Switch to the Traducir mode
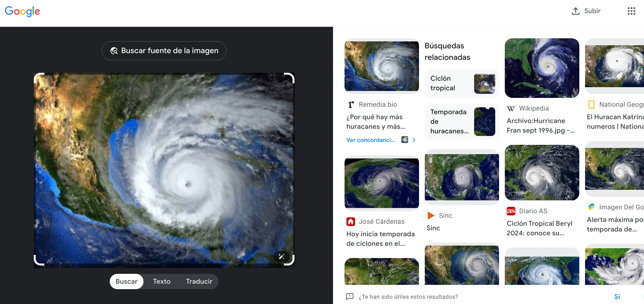Viewport: 644px width, 304px height. point(199,281)
